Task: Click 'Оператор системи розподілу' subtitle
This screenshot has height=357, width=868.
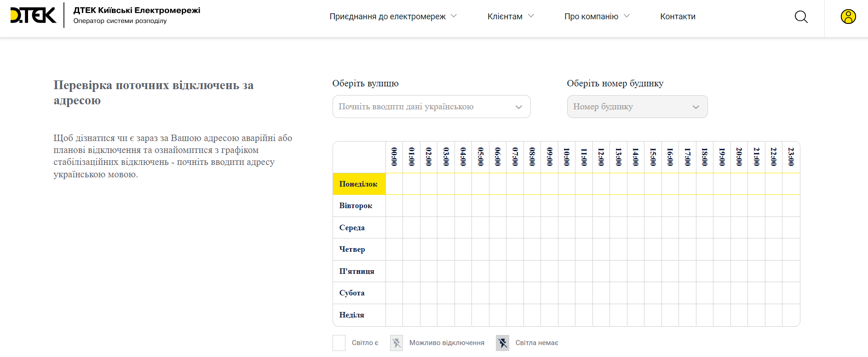Action: (120, 21)
